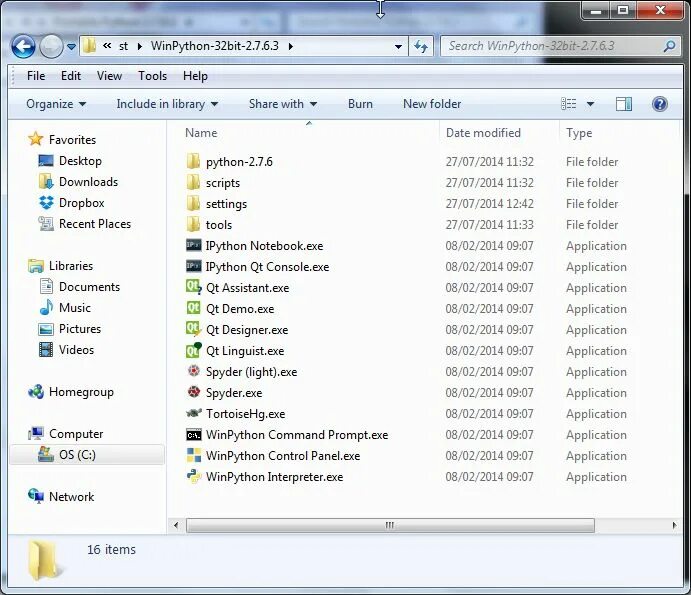Screen dimensions: 691x595
Task: Open the Videos library
Action: (x=76, y=350)
